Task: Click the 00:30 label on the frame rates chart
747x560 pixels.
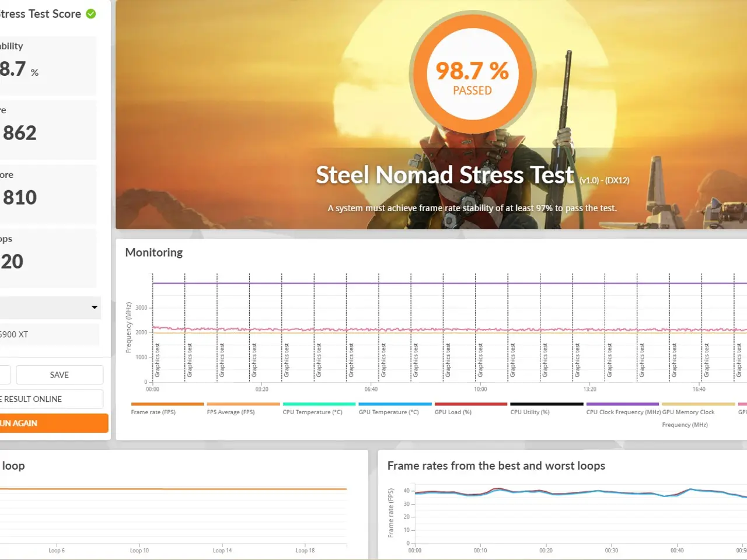Action: point(612,550)
